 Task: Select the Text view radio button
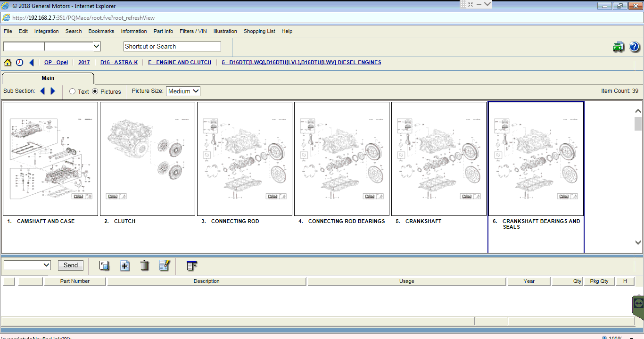(x=73, y=91)
